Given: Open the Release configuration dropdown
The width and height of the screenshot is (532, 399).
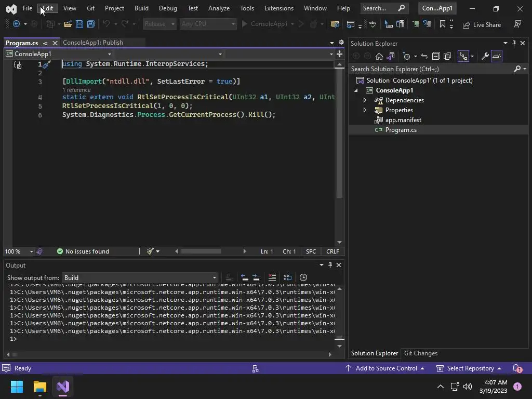Looking at the screenshot, I should tap(159, 24).
